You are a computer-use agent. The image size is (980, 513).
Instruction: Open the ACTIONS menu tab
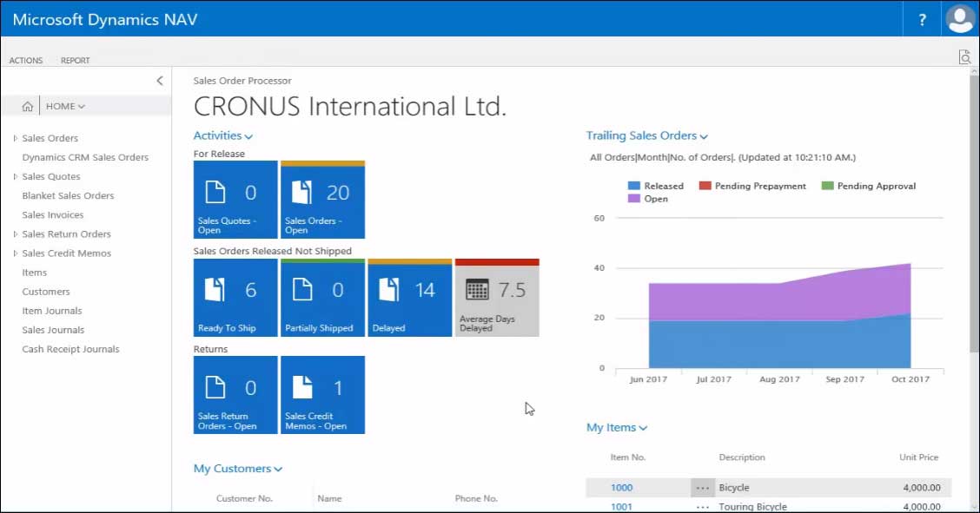[26, 61]
